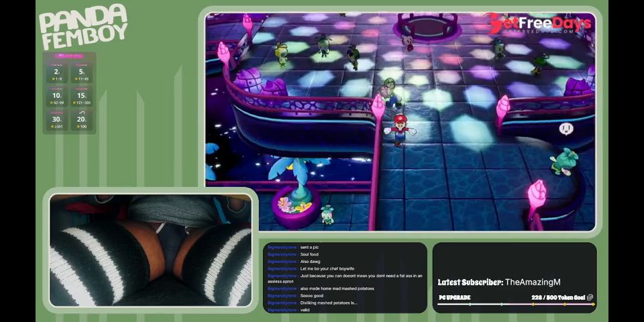Click the tip tile showing 15 for 101-300 tokens
Screen dimensions: 644x322
point(82,97)
